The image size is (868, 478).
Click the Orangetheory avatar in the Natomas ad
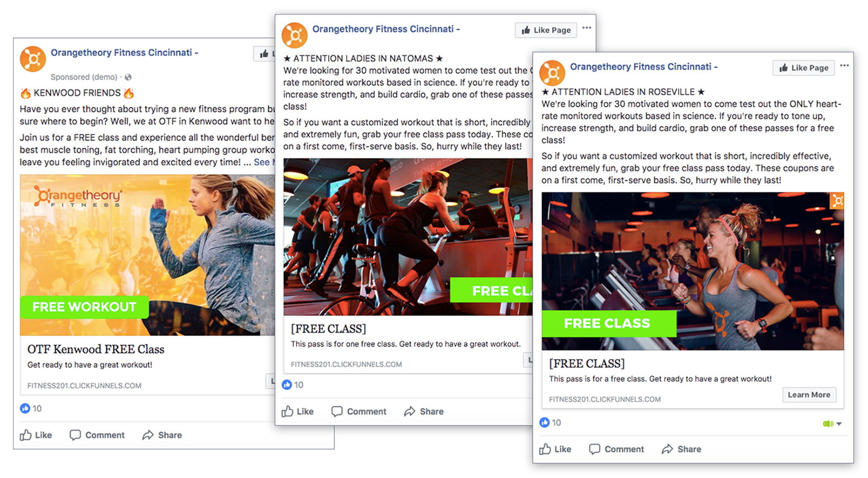295,36
